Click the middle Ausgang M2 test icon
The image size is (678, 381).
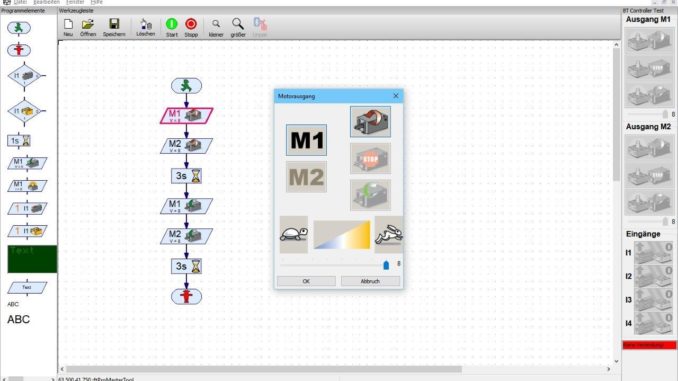(x=649, y=174)
